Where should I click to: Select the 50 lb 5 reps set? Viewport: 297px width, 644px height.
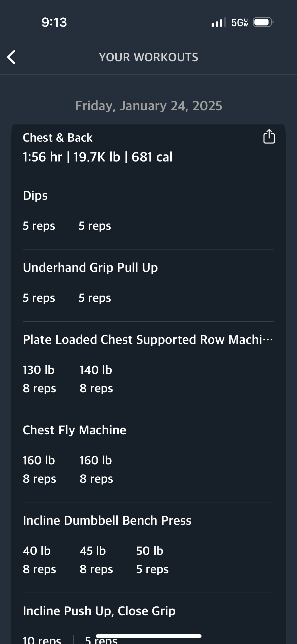(152, 560)
